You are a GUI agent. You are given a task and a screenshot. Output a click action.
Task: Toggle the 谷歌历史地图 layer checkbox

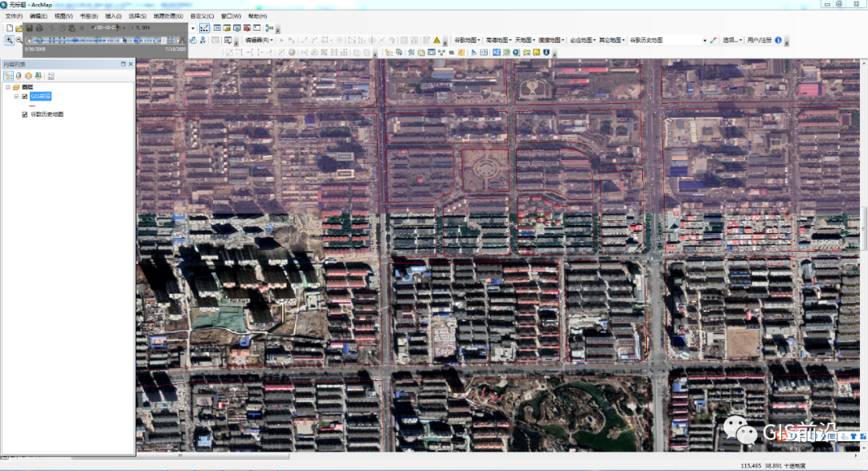click(x=24, y=115)
